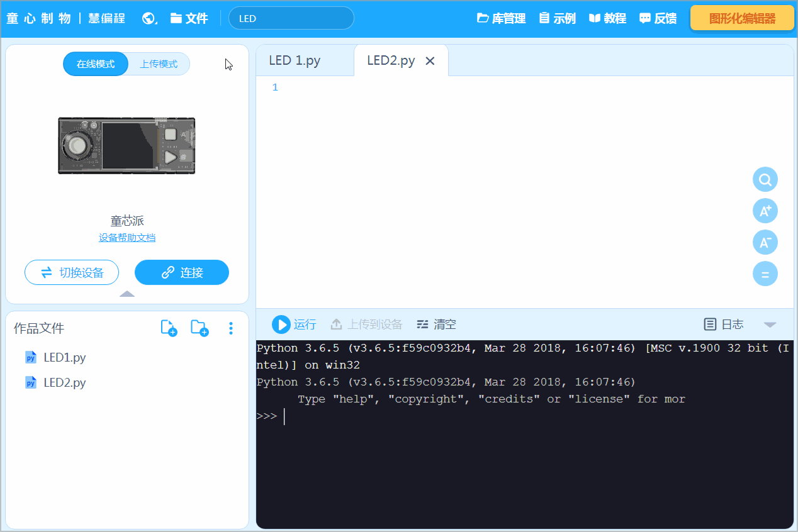Click the 童芯派 device image
The height and width of the screenshot is (532, 798).
(x=126, y=145)
